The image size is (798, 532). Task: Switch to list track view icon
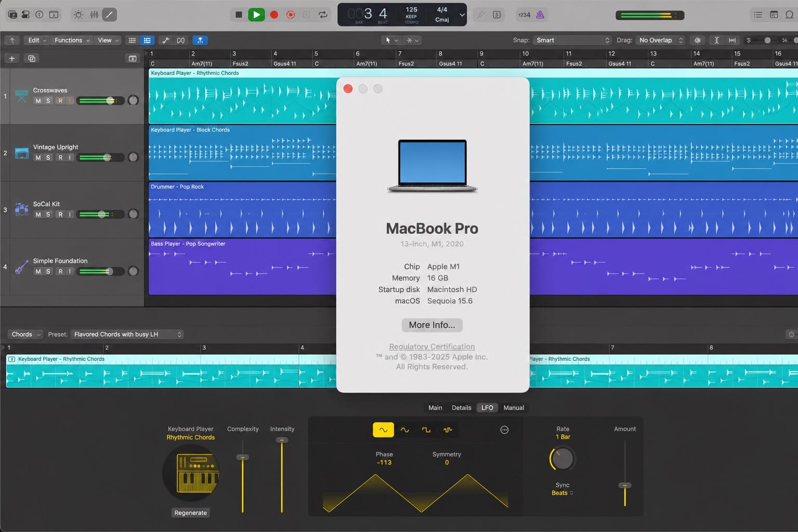coord(147,40)
